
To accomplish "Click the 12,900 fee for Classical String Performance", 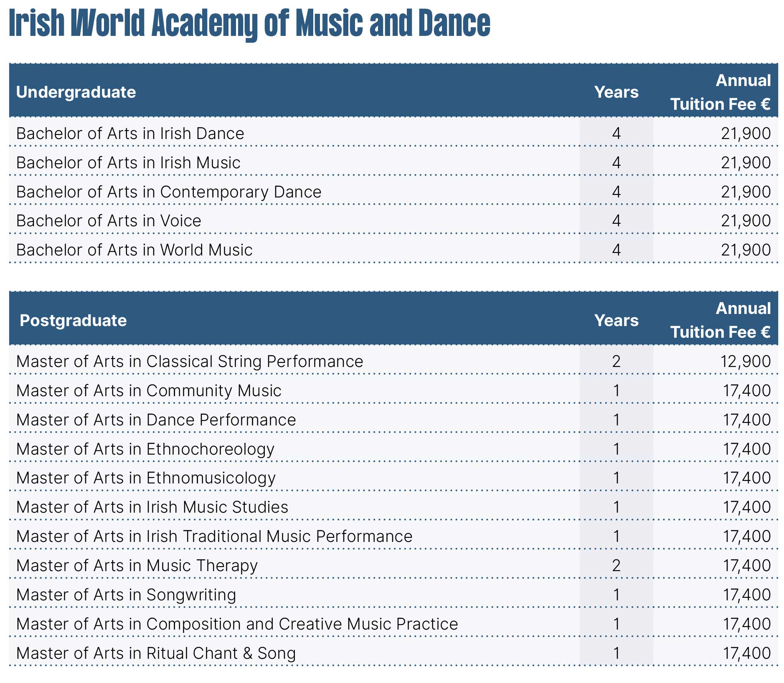I will coord(746,362).
